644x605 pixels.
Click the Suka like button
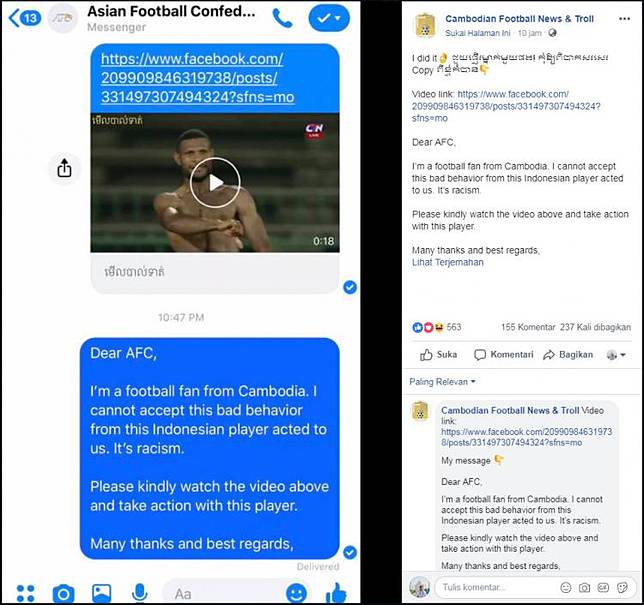[438, 354]
